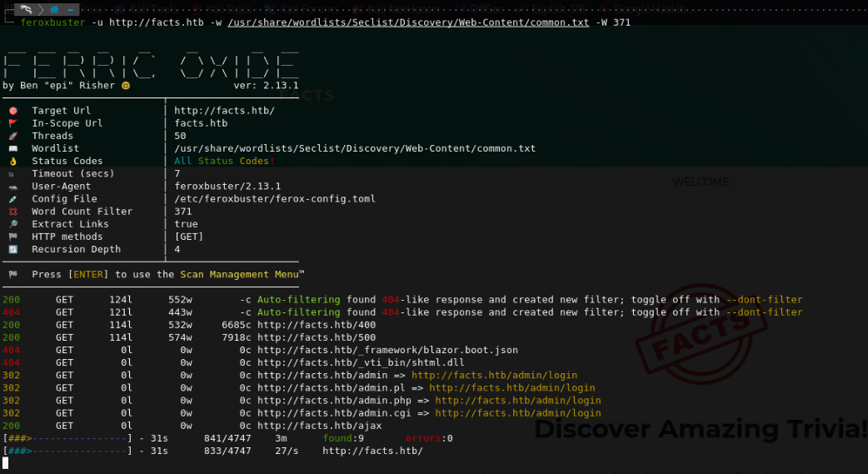Click the feroxbuster command name in the prompt
Screen dimensions: 868x474
coord(54,22)
